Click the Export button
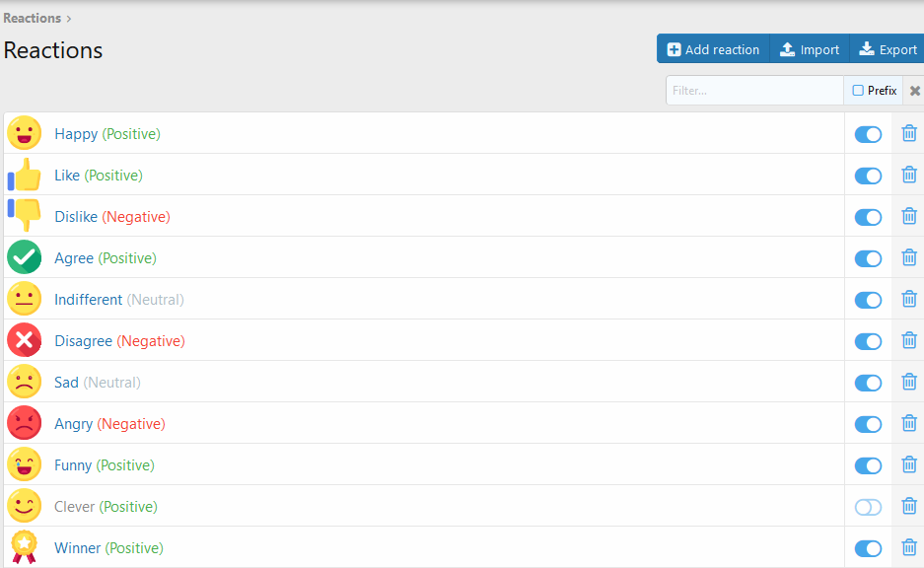The height and width of the screenshot is (568, 924). click(x=887, y=49)
